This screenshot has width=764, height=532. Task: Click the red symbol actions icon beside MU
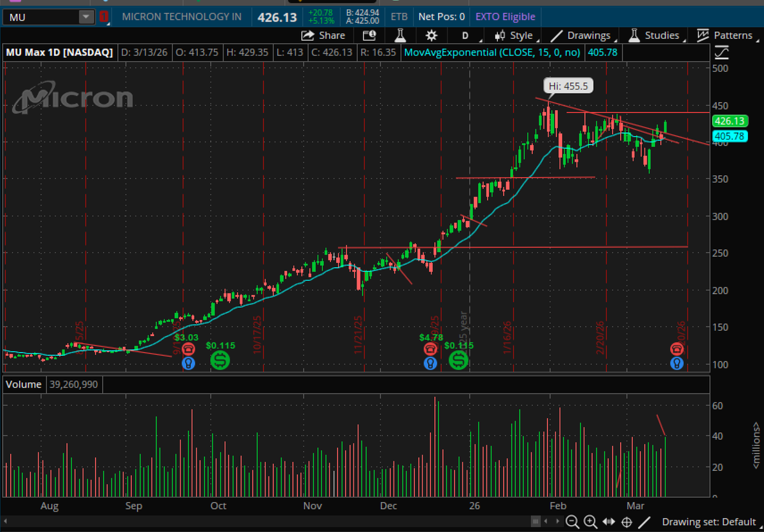click(x=104, y=17)
